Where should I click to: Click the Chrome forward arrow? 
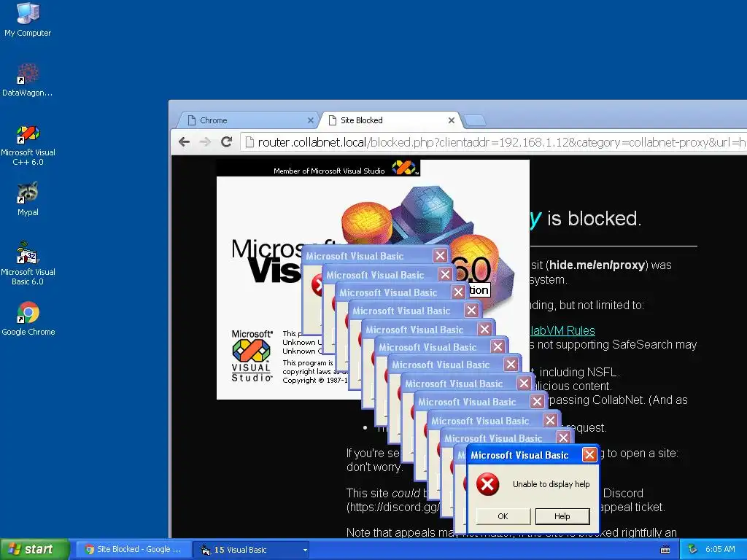[205, 142]
